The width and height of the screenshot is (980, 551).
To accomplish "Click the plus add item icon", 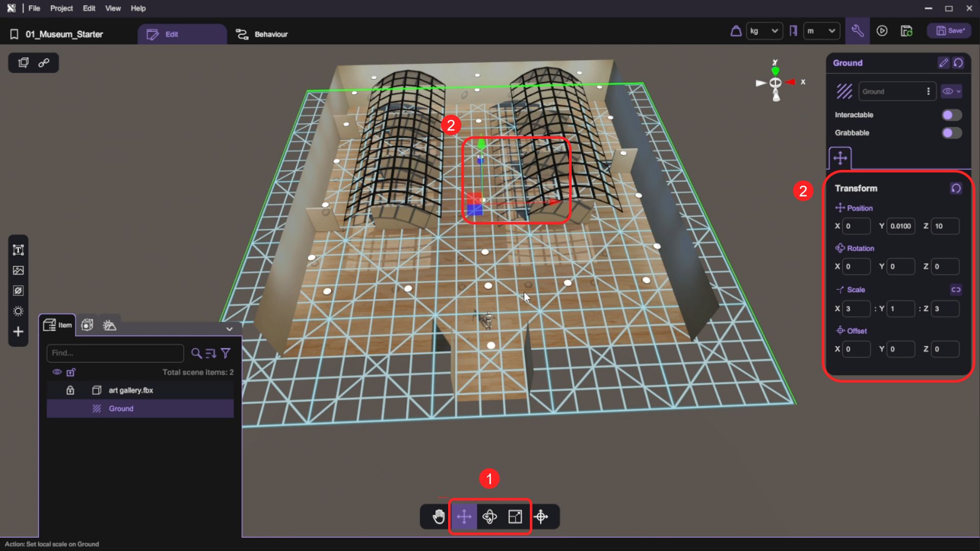I will click(18, 332).
